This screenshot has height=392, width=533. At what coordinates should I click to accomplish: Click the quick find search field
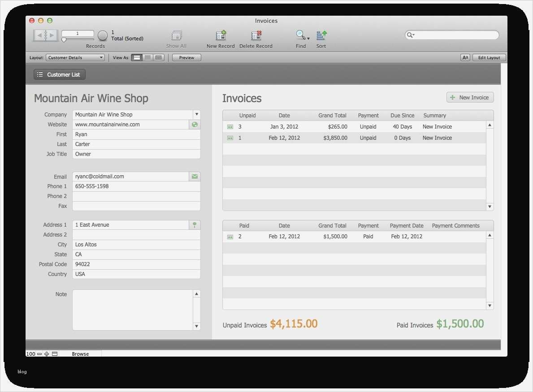(452, 35)
